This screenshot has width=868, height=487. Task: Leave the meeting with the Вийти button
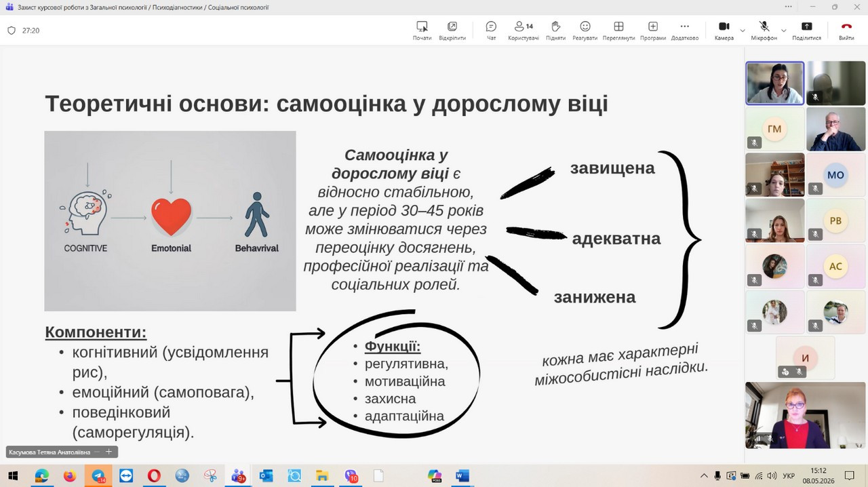[x=846, y=31]
